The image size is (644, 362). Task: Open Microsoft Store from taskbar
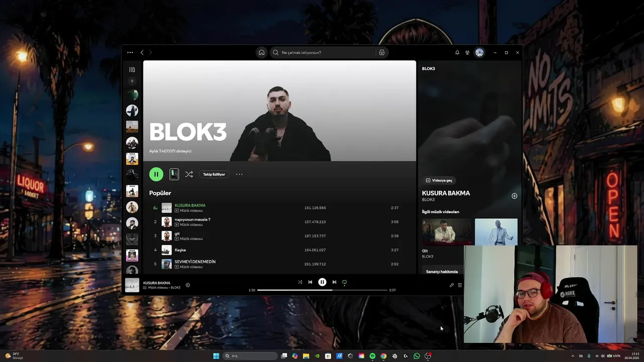pyautogui.click(x=328, y=356)
